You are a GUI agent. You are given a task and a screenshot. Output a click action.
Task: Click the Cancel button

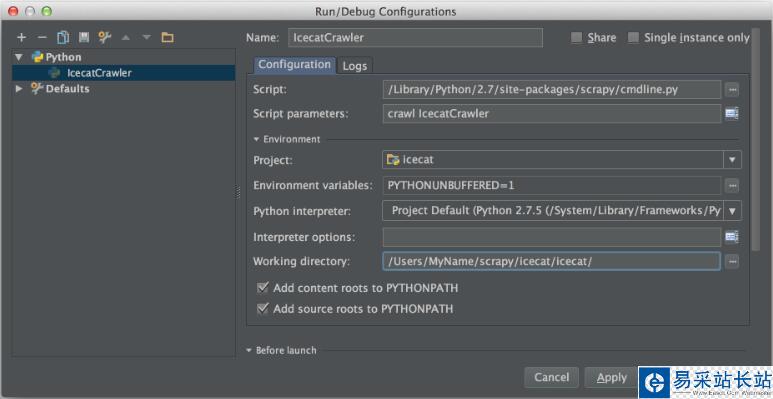pyautogui.click(x=552, y=378)
